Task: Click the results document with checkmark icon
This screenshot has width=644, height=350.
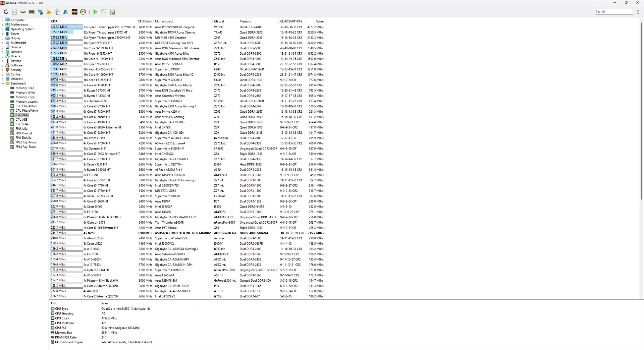Action: pyautogui.click(x=113, y=12)
